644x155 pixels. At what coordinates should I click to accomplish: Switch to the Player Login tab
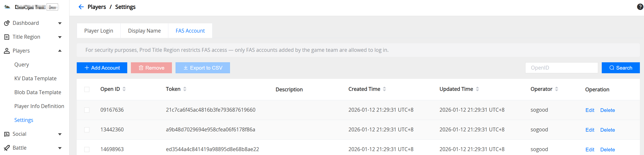[x=99, y=31]
